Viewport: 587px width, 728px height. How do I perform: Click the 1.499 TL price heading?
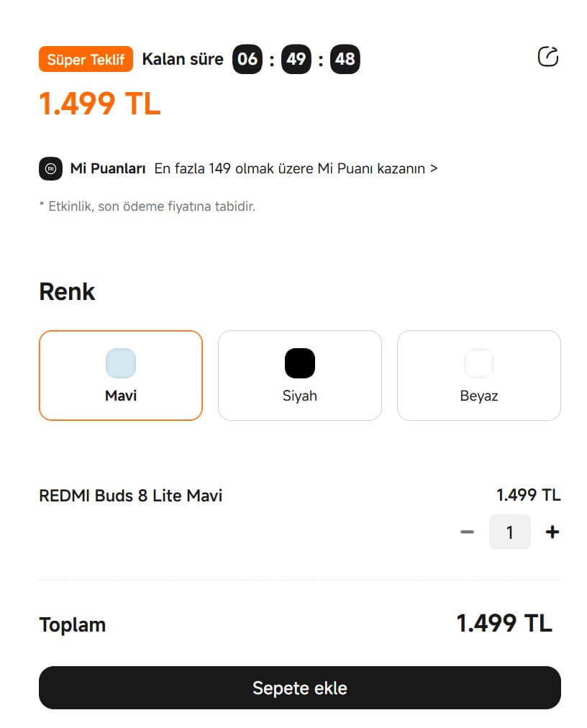click(x=99, y=104)
